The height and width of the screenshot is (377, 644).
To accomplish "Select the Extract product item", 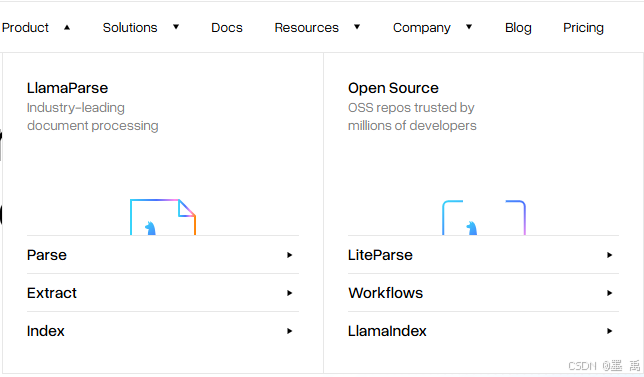I will point(163,293).
